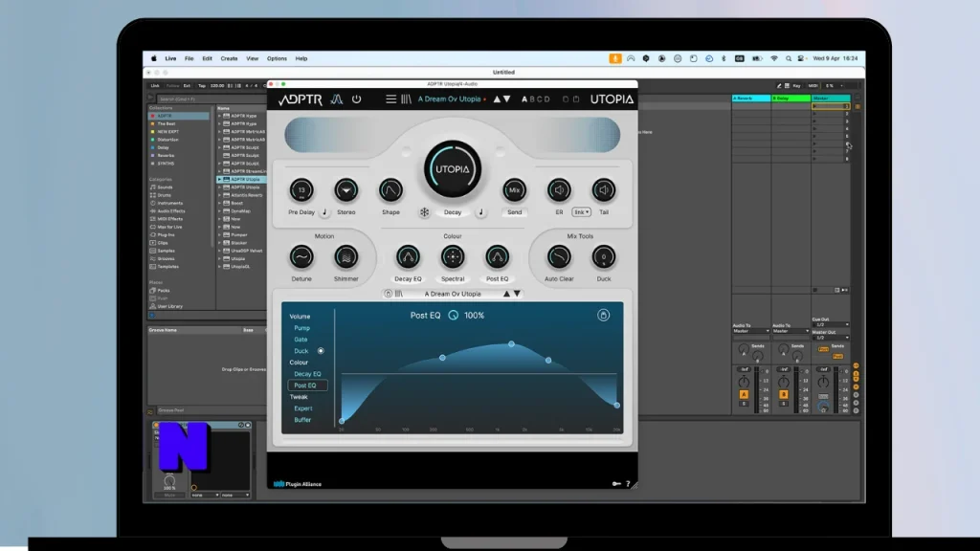980x551 pixels.
Task: Open the library icon in the lower preset bar
Action: coord(399,294)
